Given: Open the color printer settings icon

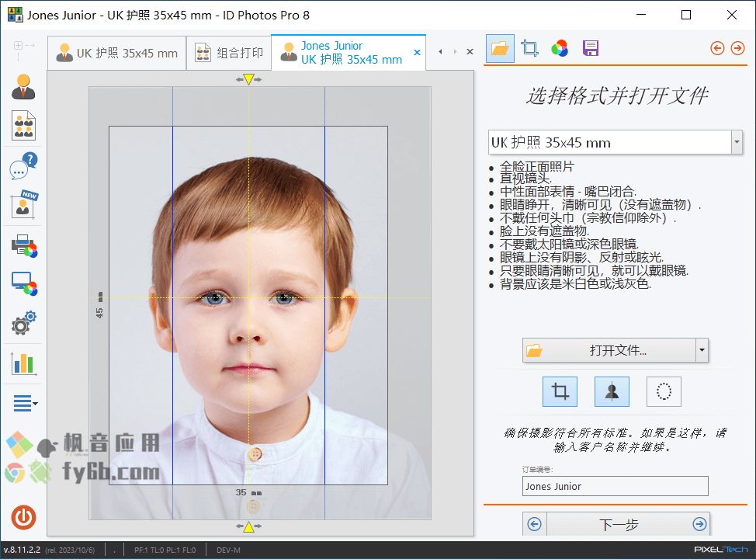Looking at the screenshot, I should click(x=24, y=245).
